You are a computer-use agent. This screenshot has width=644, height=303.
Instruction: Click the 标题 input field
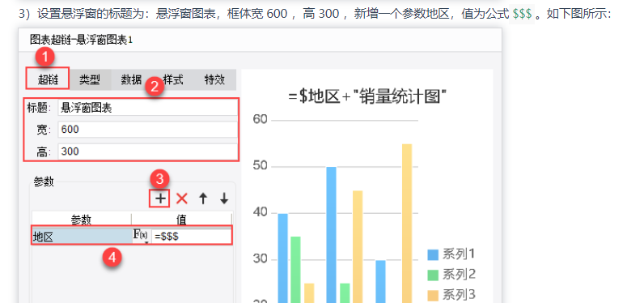pos(147,108)
